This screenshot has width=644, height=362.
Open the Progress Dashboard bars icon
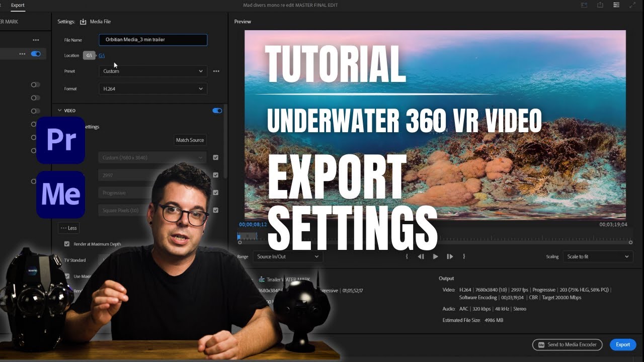[x=616, y=5]
